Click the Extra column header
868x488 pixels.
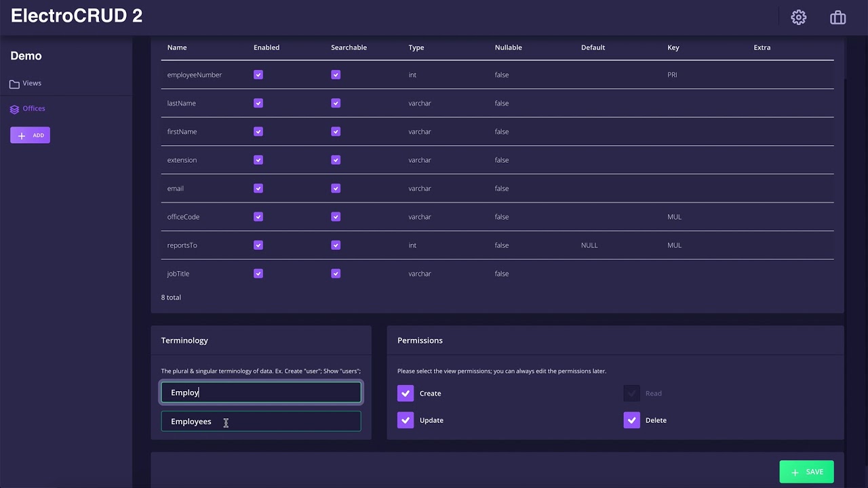pos(762,47)
